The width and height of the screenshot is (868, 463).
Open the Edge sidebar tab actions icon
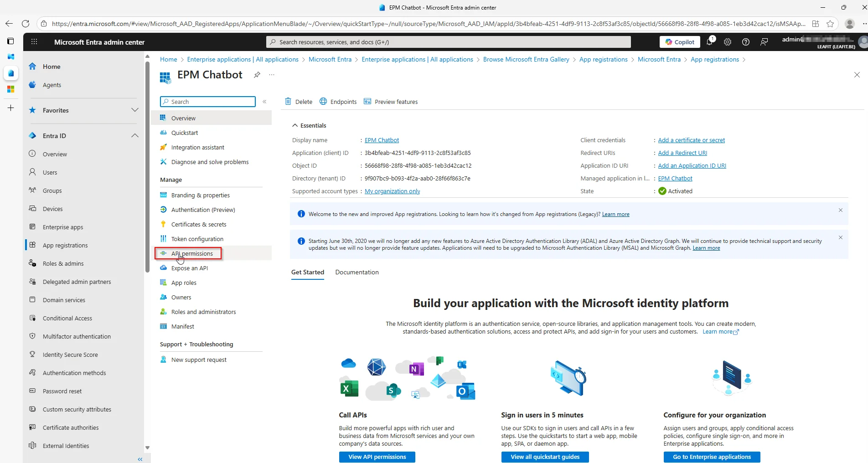[10, 41]
